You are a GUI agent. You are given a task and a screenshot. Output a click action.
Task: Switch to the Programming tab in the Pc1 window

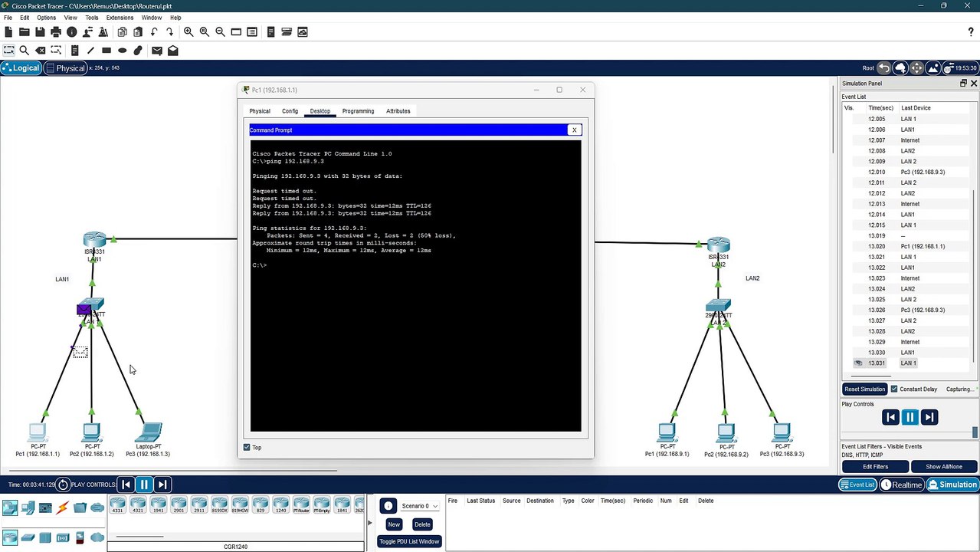click(x=358, y=111)
